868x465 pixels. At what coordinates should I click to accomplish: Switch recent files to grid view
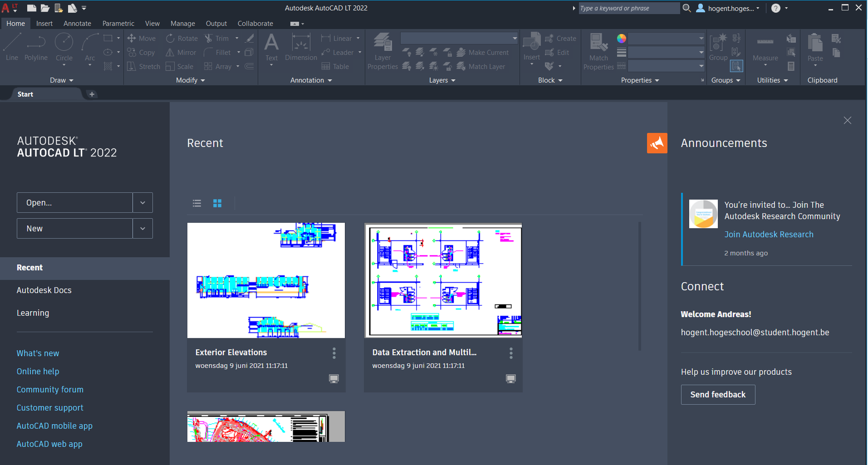(x=217, y=203)
